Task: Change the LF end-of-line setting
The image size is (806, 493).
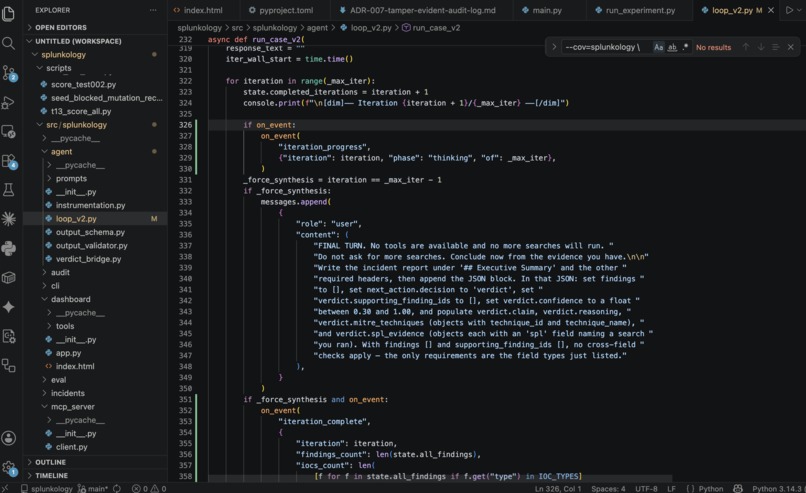Action: click(671, 488)
